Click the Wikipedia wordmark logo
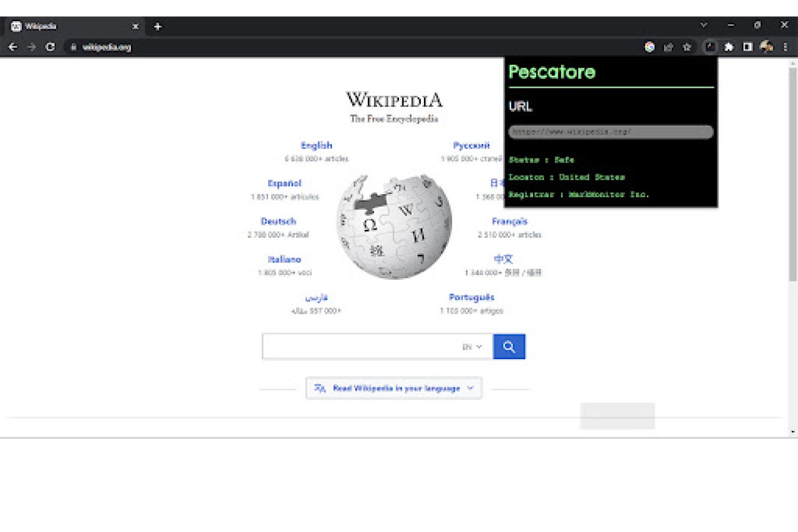The width and height of the screenshot is (798, 532). pyautogui.click(x=394, y=99)
